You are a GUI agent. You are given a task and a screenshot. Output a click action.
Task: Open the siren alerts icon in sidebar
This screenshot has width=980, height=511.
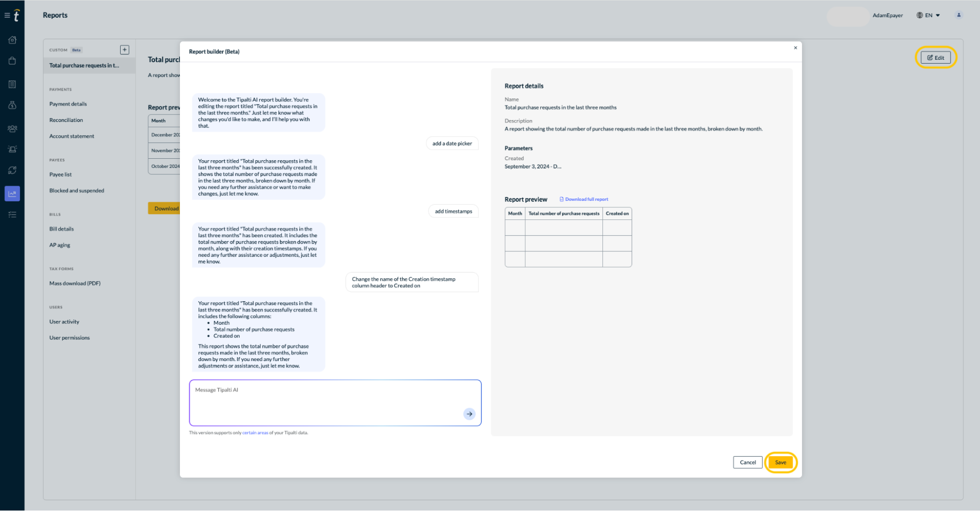(12, 149)
